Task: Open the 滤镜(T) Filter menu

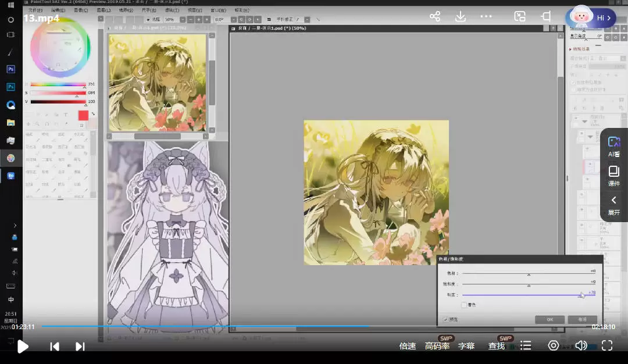Action: (x=172, y=10)
